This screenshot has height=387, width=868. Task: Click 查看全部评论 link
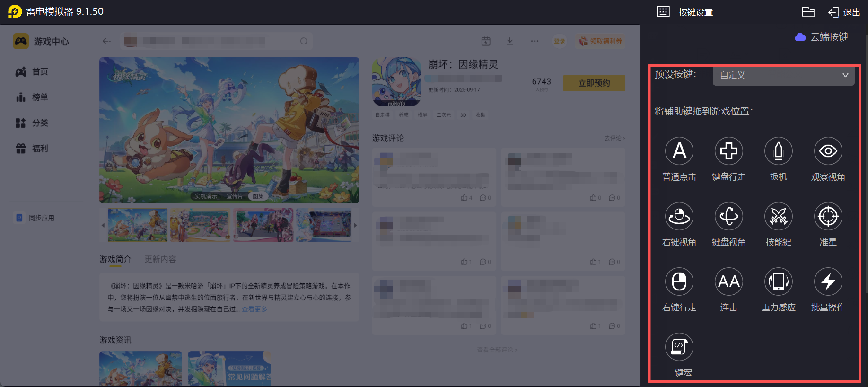pyautogui.click(x=497, y=350)
